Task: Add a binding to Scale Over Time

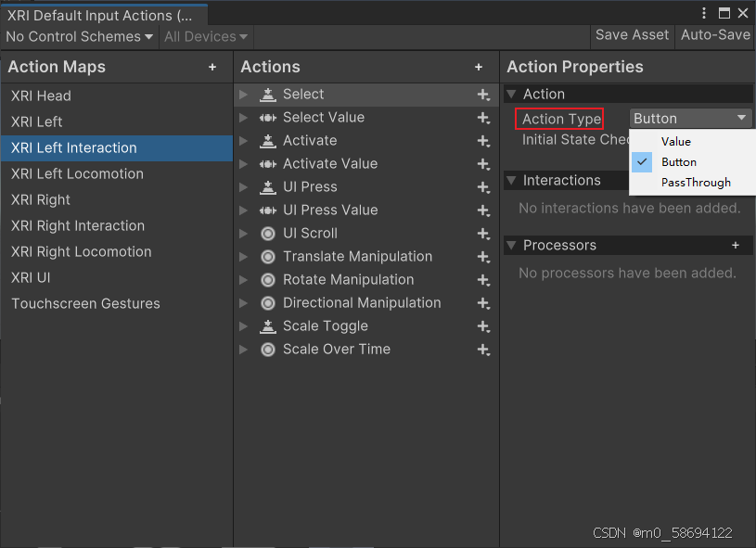Action: point(483,349)
